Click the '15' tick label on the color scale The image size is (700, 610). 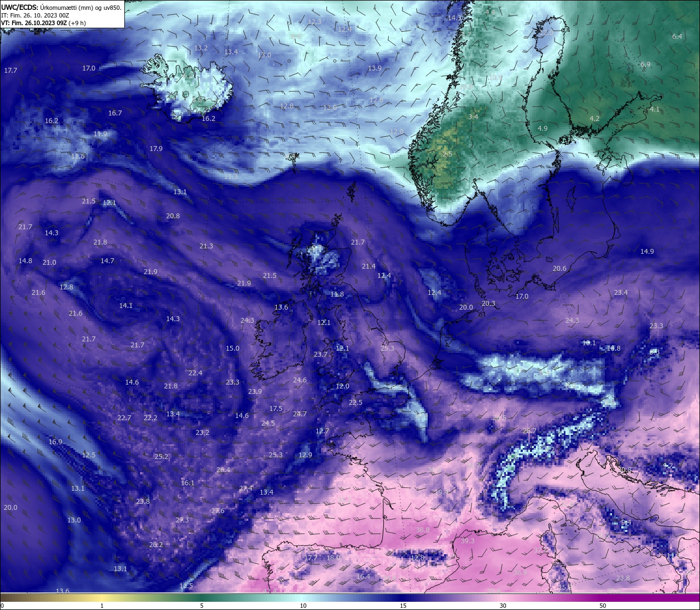click(403, 606)
